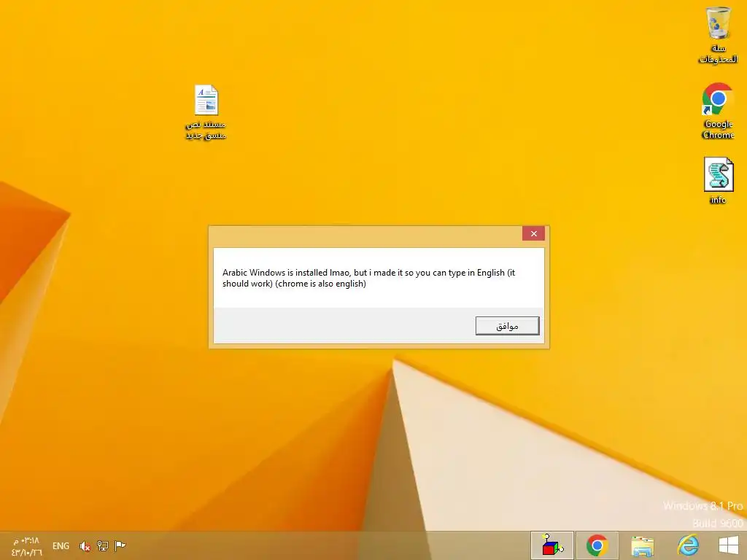
Task: Open the network icon in the system tray
Action: [102, 545]
